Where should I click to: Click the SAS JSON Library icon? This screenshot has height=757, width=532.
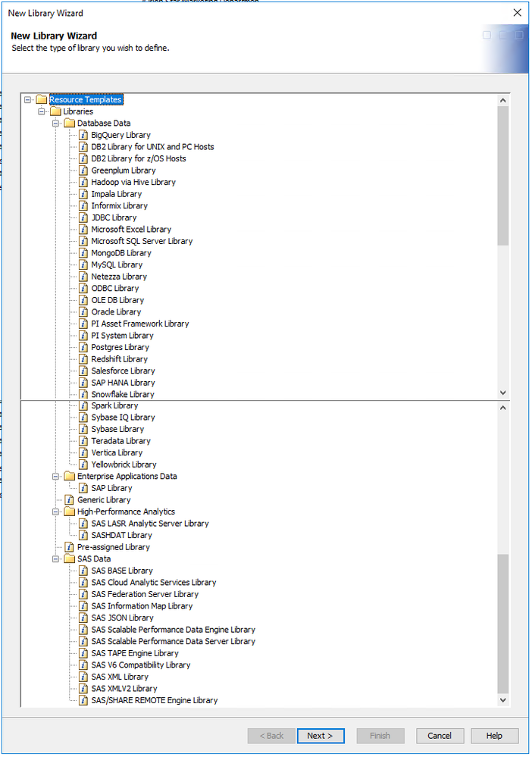coord(83,618)
